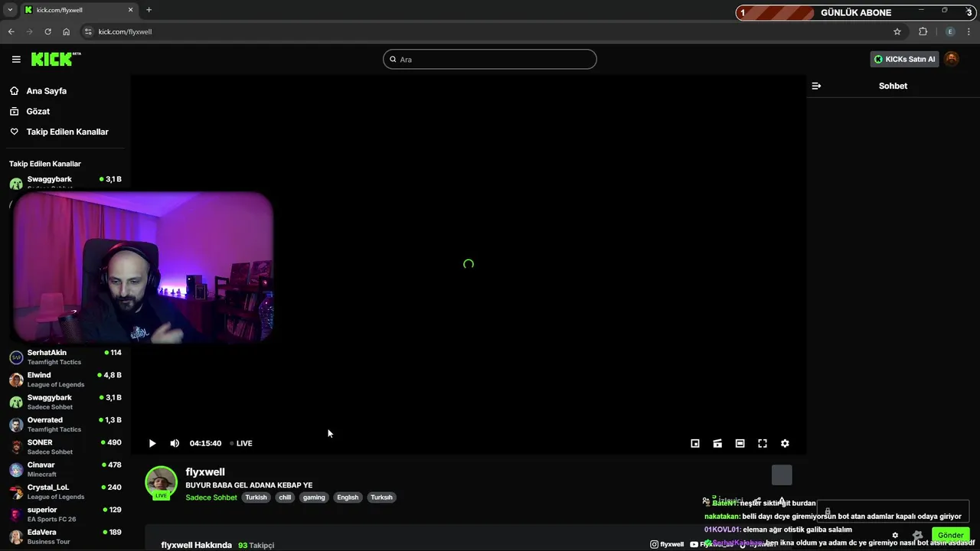Select the chill tag
The width and height of the screenshot is (980, 551).
point(285,497)
